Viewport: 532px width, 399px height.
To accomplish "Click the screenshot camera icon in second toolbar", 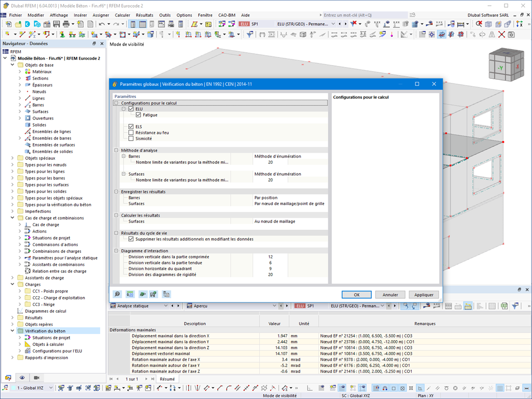I will (511, 34).
